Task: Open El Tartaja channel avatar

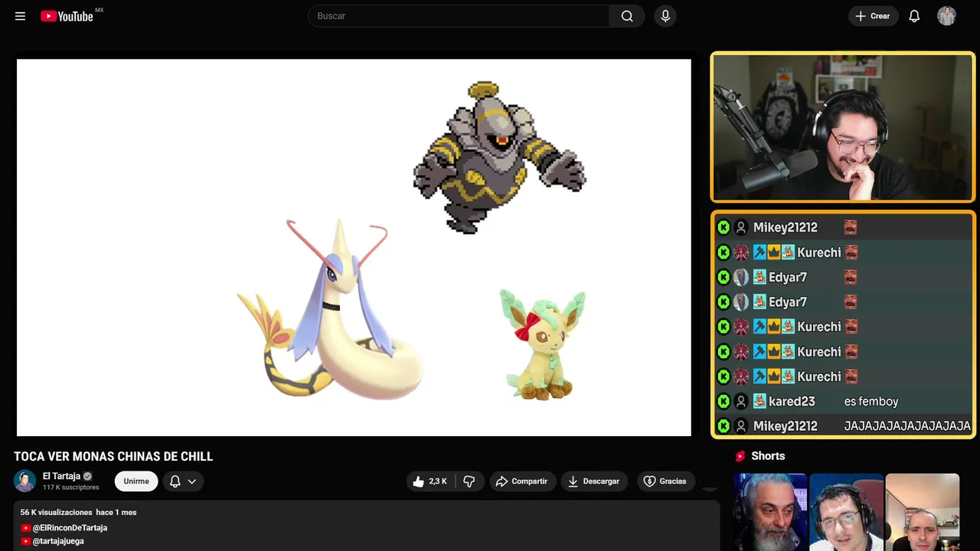Action: pyautogui.click(x=25, y=481)
